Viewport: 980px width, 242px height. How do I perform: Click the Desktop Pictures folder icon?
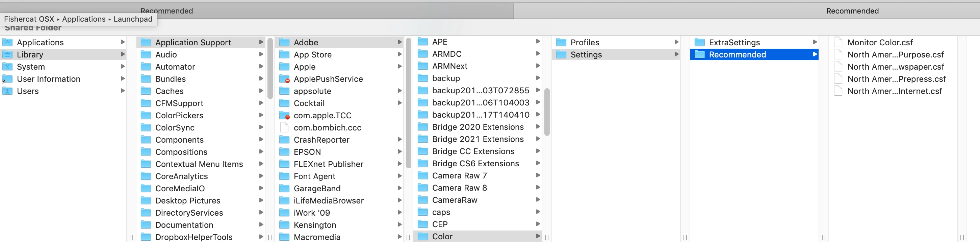[146, 200]
